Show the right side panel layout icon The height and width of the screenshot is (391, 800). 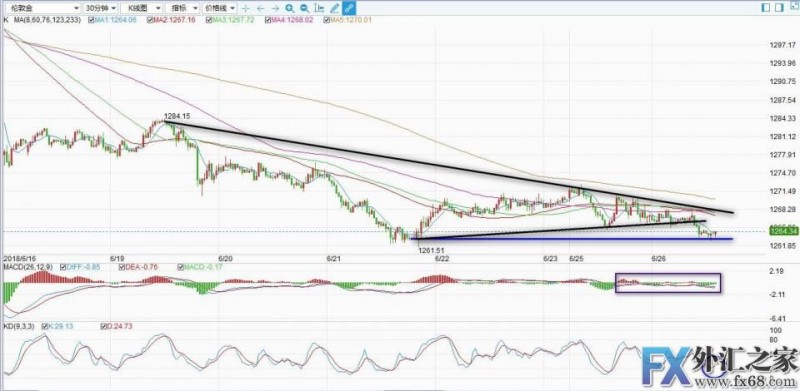pos(779,7)
